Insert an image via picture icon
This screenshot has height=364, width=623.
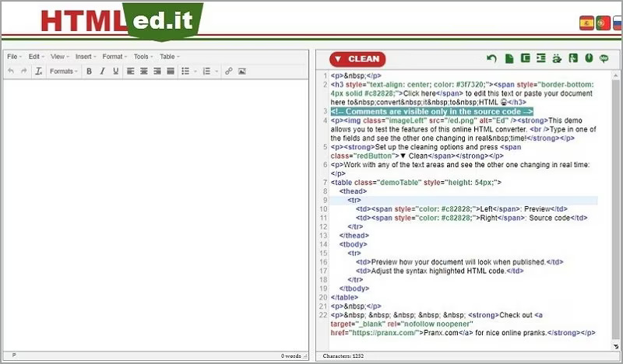pos(242,71)
